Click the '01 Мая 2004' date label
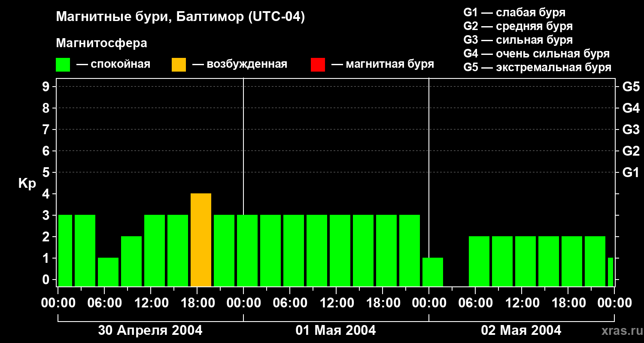The width and height of the screenshot is (644, 343). (x=336, y=330)
